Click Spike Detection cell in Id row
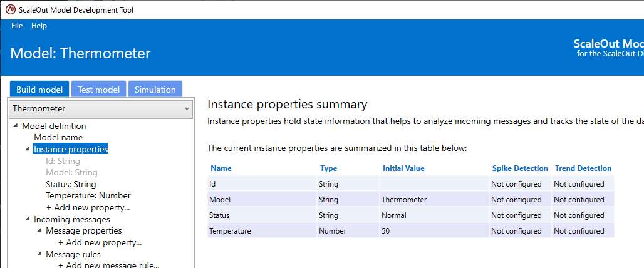This screenshot has width=644, height=268. pyautogui.click(x=521, y=184)
